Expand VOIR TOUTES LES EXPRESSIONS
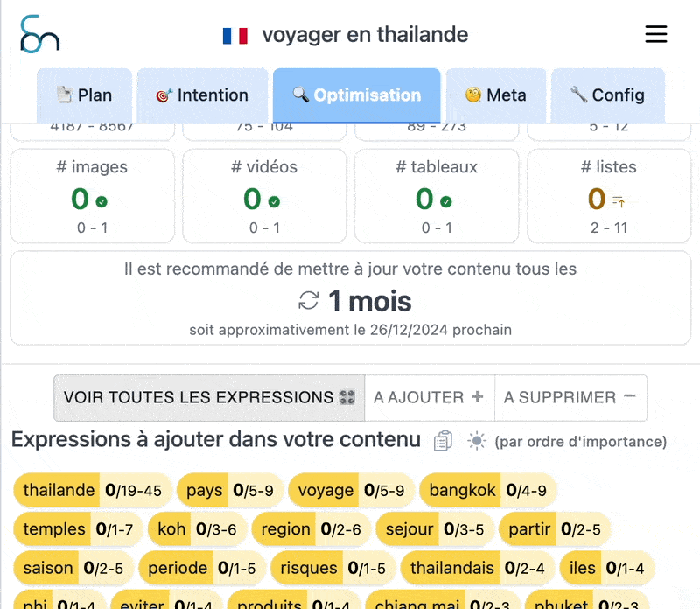Screen dimensions: 700x609 208,398
